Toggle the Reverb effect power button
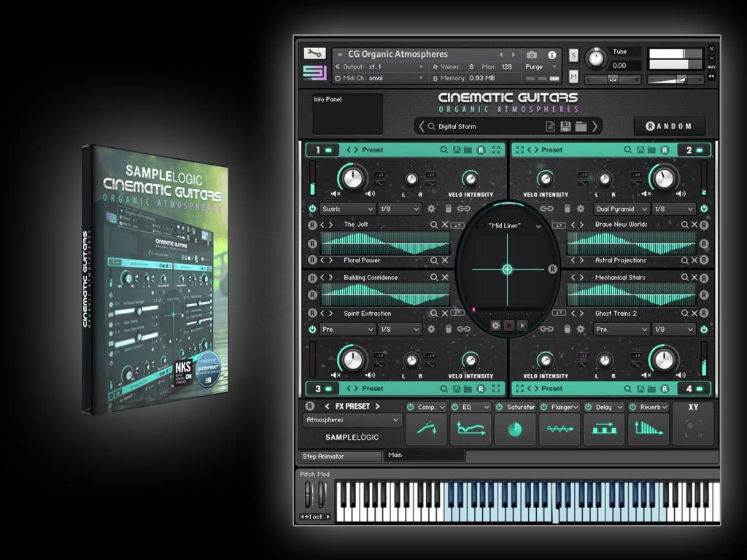The height and width of the screenshot is (560, 747). [632, 407]
